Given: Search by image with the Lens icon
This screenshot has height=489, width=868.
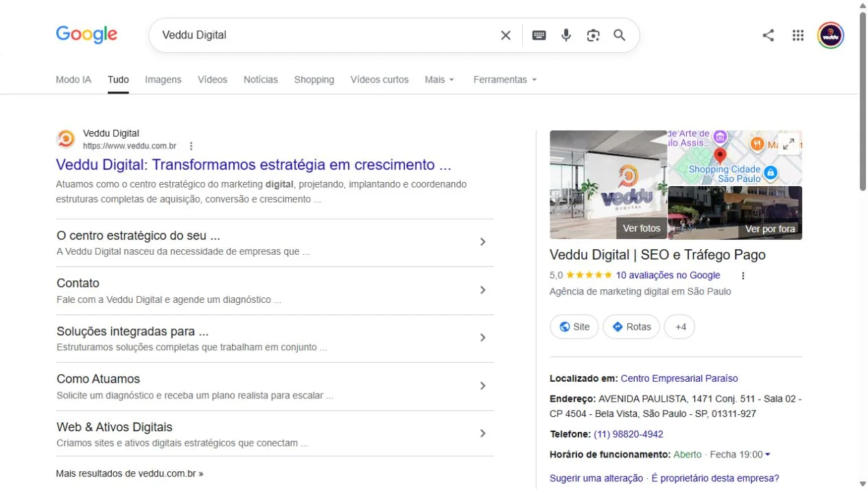Looking at the screenshot, I should pyautogui.click(x=594, y=35).
